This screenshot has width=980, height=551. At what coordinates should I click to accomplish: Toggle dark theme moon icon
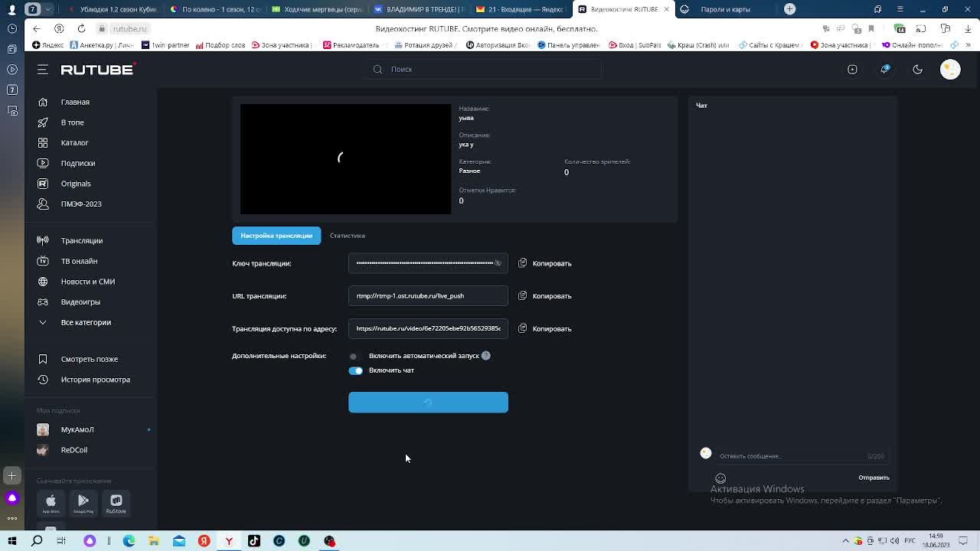click(x=917, y=69)
